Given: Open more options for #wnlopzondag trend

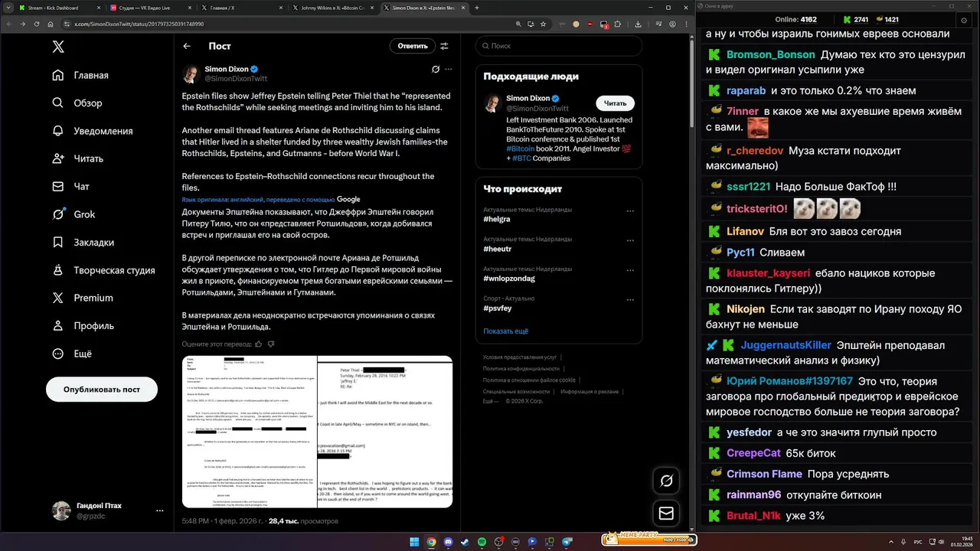Looking at the screenshot, I should click(630, 270).
